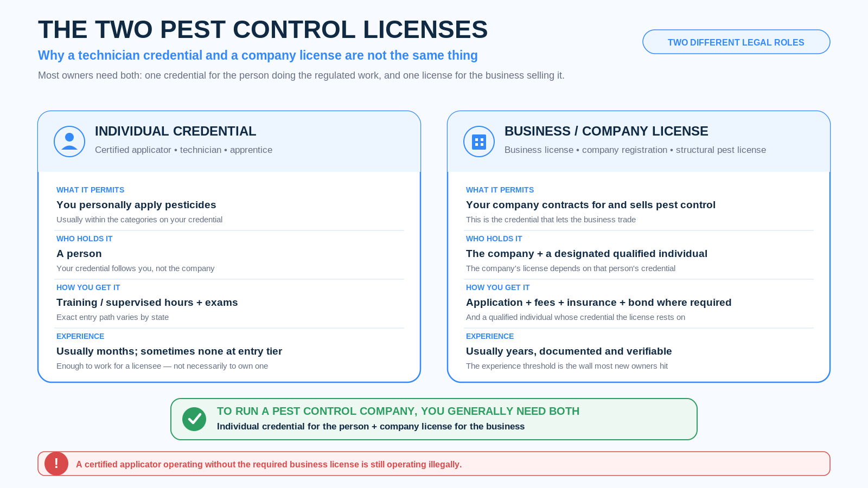The width and height of the screenshot is (868, 488).
Task: Click 'Experience' label in Business License card
Action: pyautogui.click(x=490, y=336)
